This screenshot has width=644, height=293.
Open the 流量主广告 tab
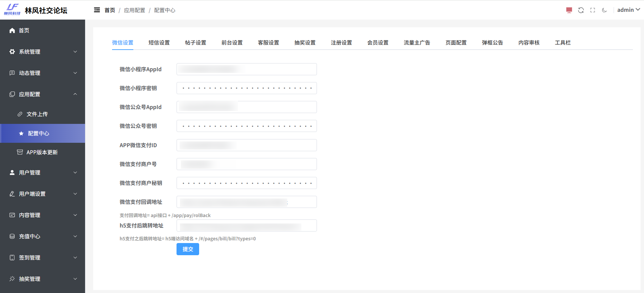[x=417, y=43]
